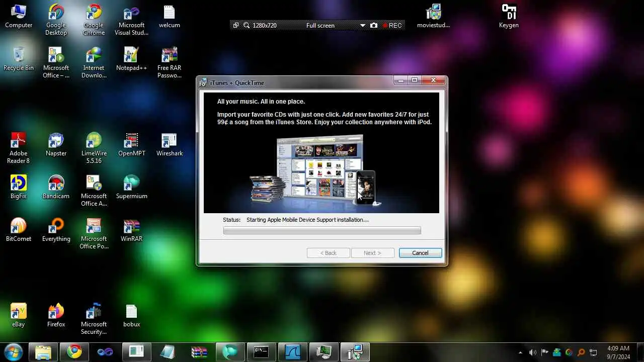Open the BigFix desktop icon
The image size is (644, 362).
[19, 188]
